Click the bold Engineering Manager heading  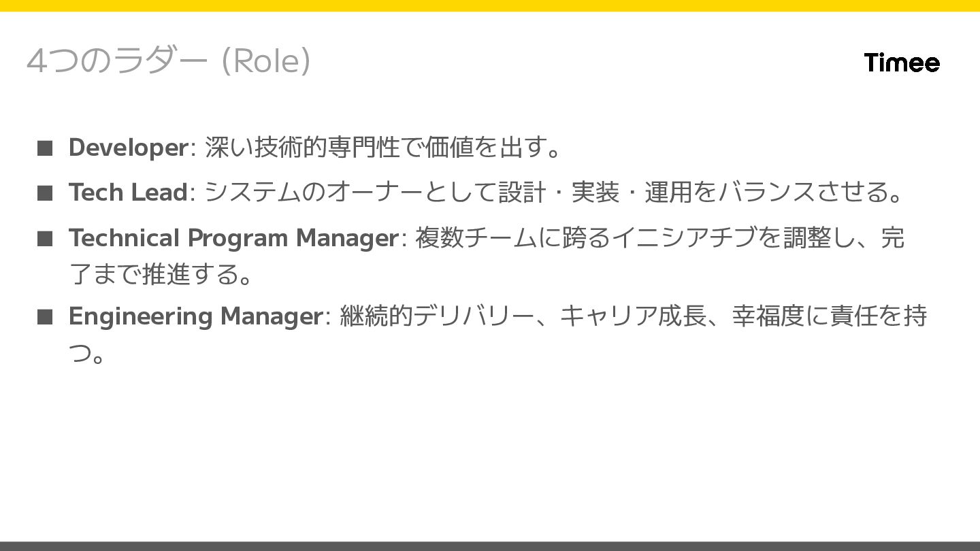tap(195, 316)
